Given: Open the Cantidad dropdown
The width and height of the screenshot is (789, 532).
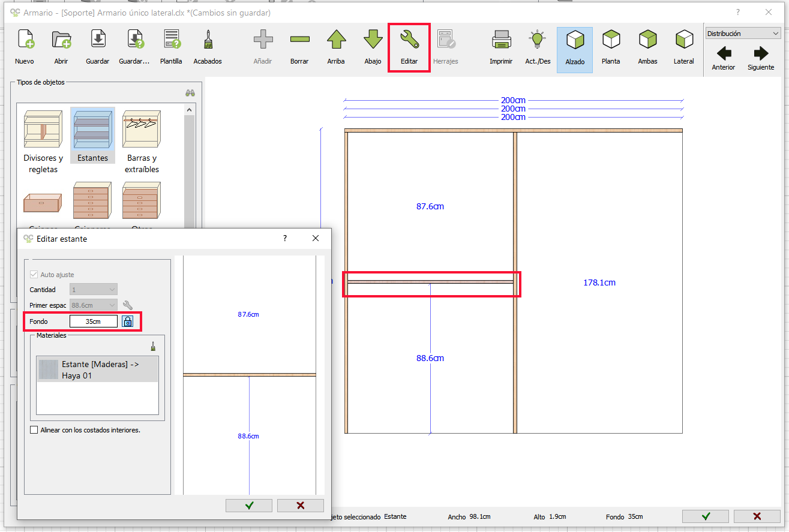Looking at the screenshot, I should click(x=94, y=290).
